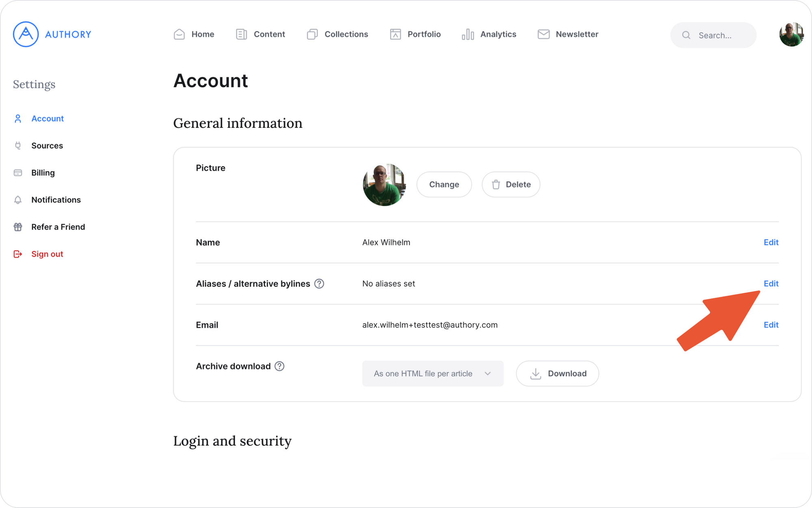Click the name value 'Alex Wilhelm'
The image size is (812, 508).
point(386,242)
